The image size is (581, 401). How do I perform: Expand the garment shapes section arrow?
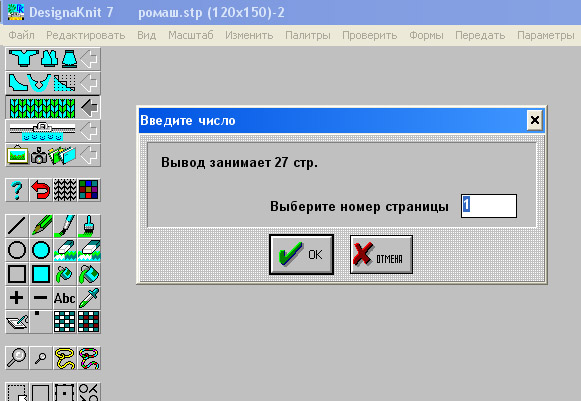click(x=89, y=59)
